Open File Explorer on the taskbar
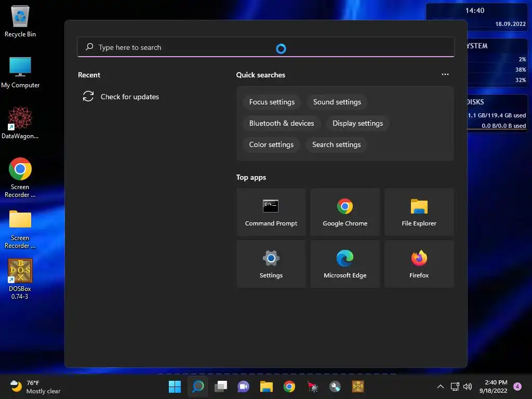This screenshot has width=532, height=399. (x=267, y=387)
